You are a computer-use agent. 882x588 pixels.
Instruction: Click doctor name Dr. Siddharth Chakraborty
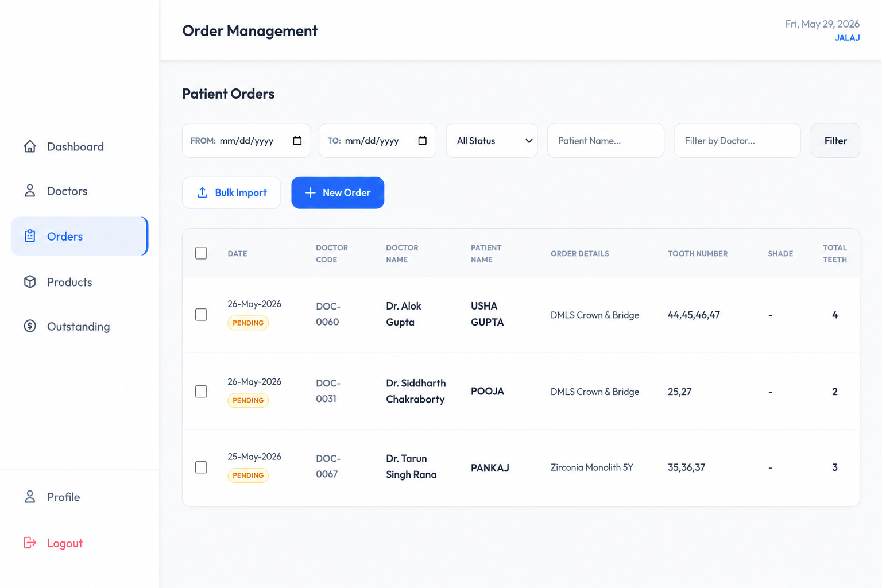click(x=416, y=391)
